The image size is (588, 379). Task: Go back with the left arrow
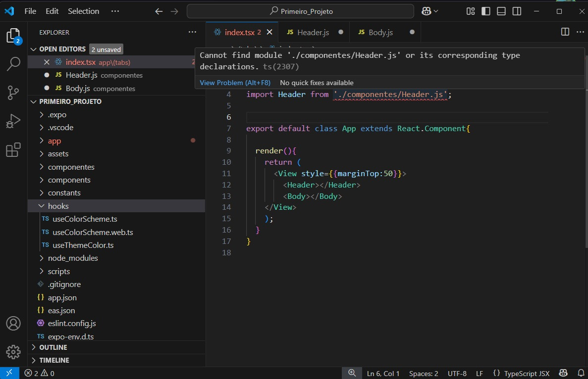tap(159, 11)
